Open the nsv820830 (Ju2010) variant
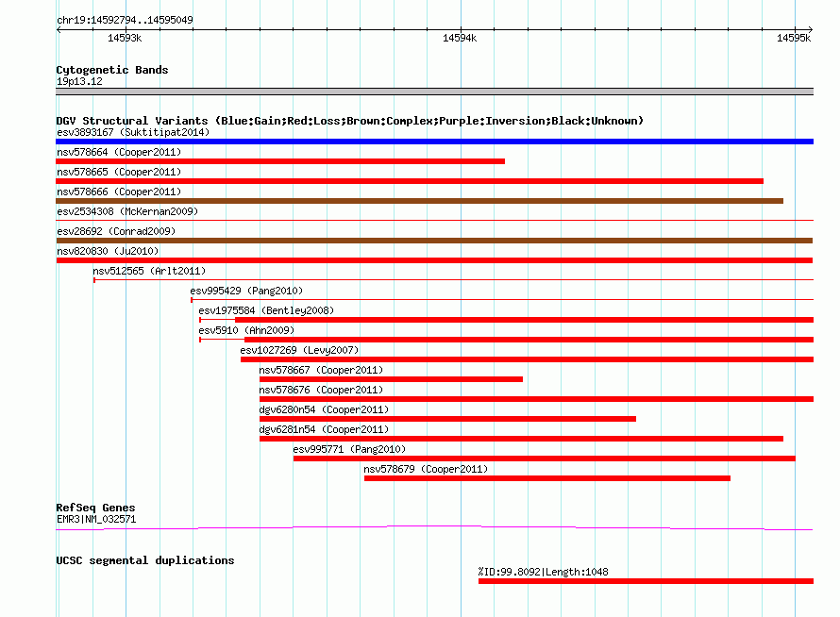Image resolution: width=840 pixels, height=617 pixels. (x=434, y=260)
